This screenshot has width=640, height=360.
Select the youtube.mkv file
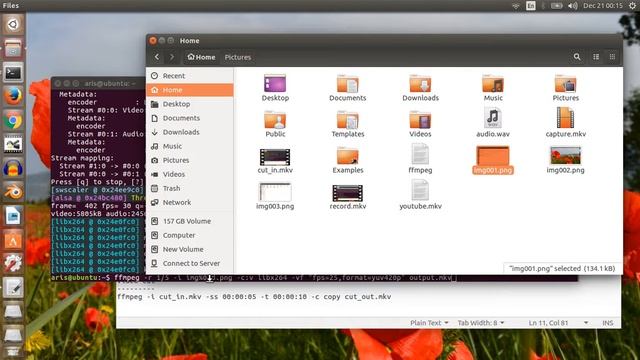420,190
